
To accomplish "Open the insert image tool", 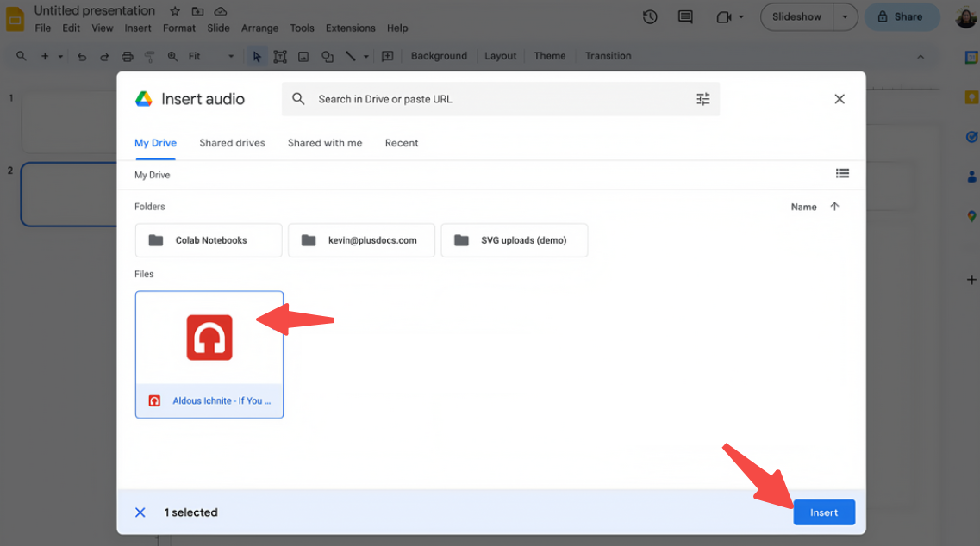I will (303, 55).
